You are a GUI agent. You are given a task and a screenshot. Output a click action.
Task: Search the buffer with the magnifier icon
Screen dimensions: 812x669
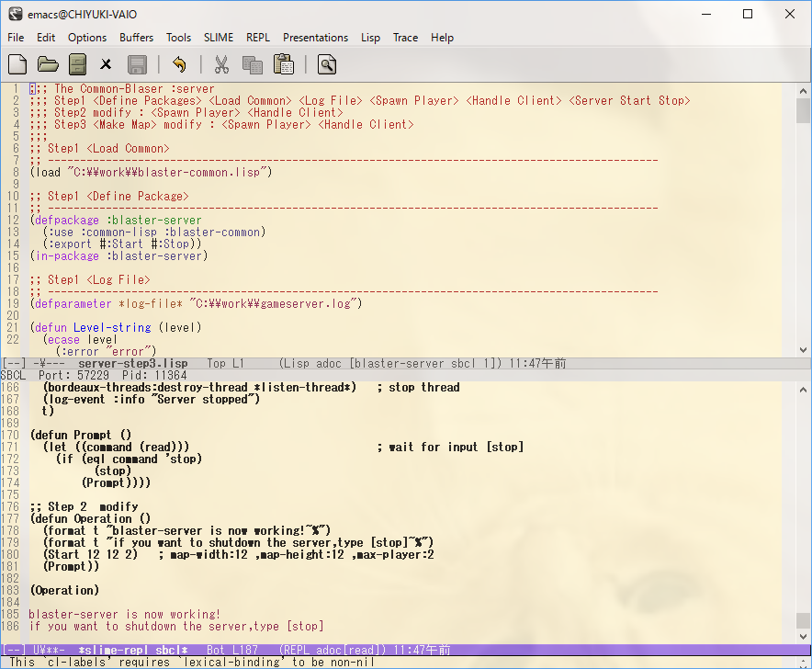325,64
